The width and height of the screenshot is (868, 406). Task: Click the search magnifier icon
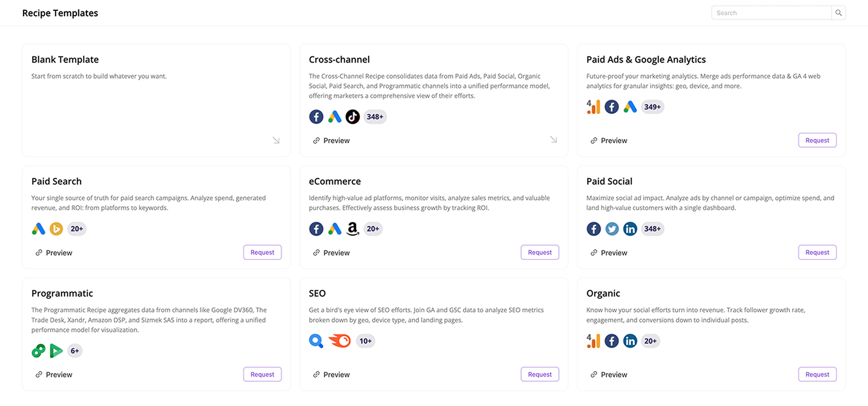pos(838,13)
